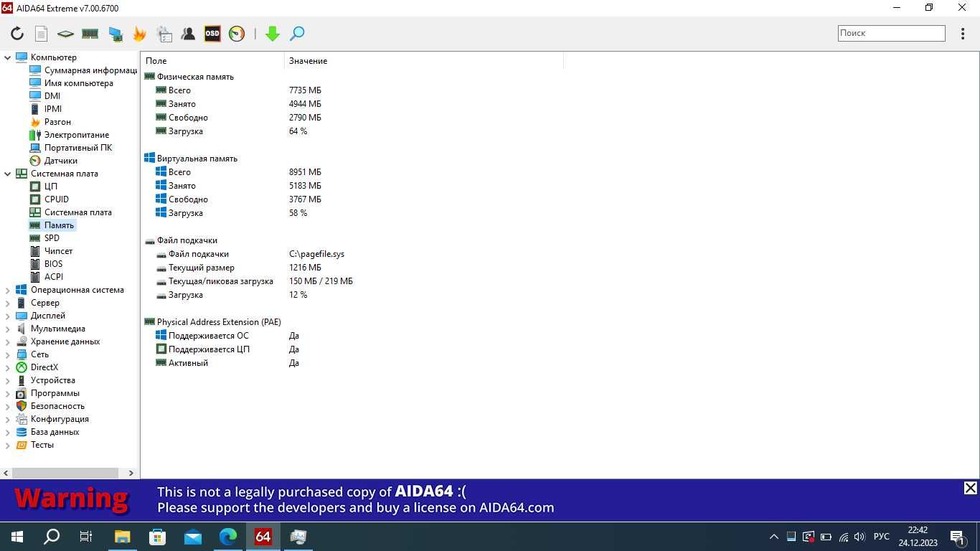Click the monitor and network card toolbar icon
980x551 pixels.
coord(115,33)
